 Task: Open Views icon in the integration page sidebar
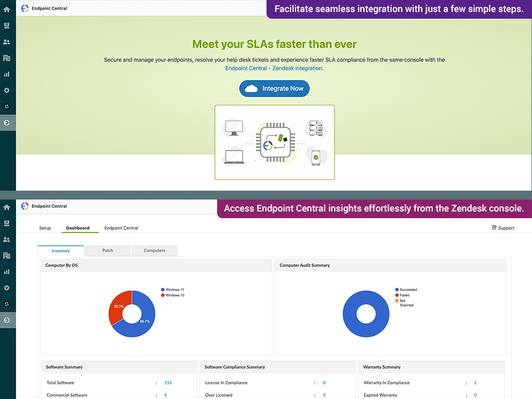pyautogui.click(x=7, y=25)
